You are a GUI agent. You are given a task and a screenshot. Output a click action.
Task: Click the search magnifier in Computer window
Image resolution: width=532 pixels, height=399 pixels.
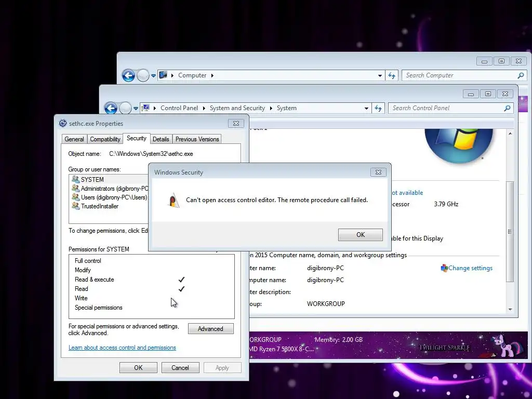[x=521, y=75]
